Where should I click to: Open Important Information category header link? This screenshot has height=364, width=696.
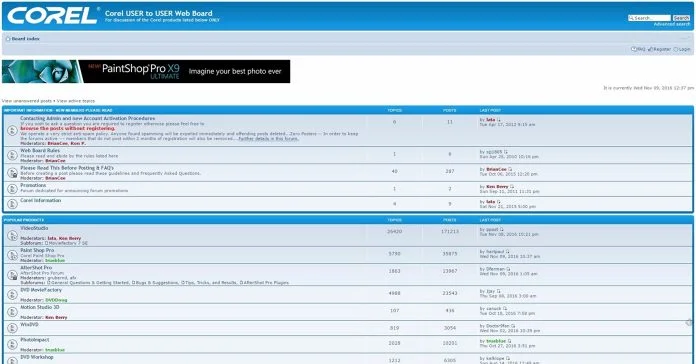(58, 110)
